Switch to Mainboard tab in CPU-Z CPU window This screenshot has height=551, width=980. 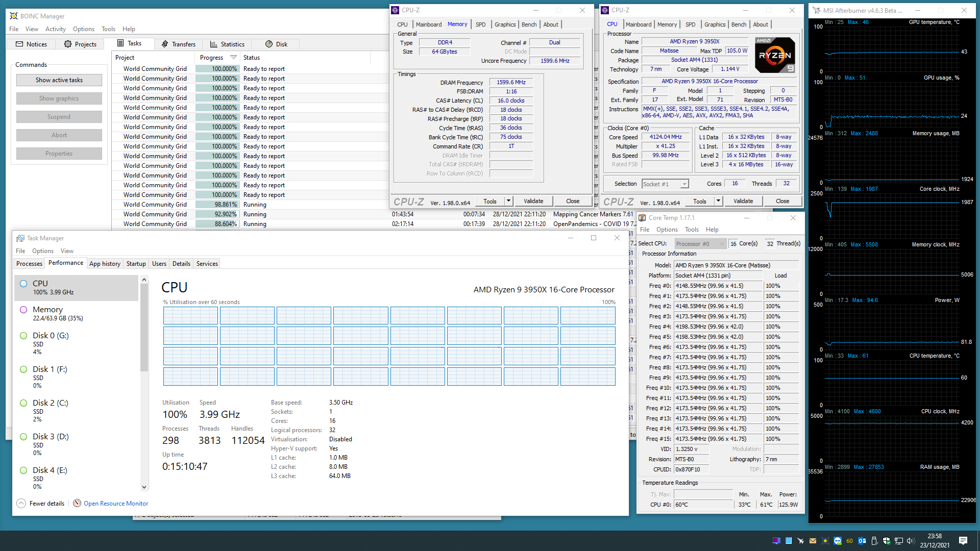[x=639, y=24]
